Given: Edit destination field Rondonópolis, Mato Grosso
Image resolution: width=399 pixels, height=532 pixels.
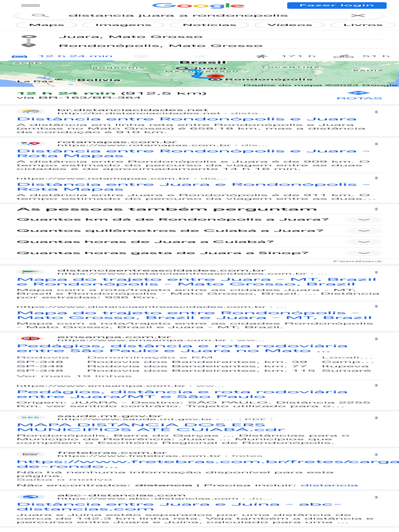Looking at the screenshot, I should coord(220,46).
